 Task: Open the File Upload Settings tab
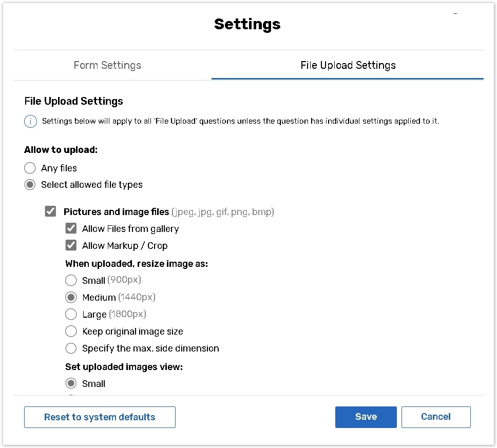[348, 65]
